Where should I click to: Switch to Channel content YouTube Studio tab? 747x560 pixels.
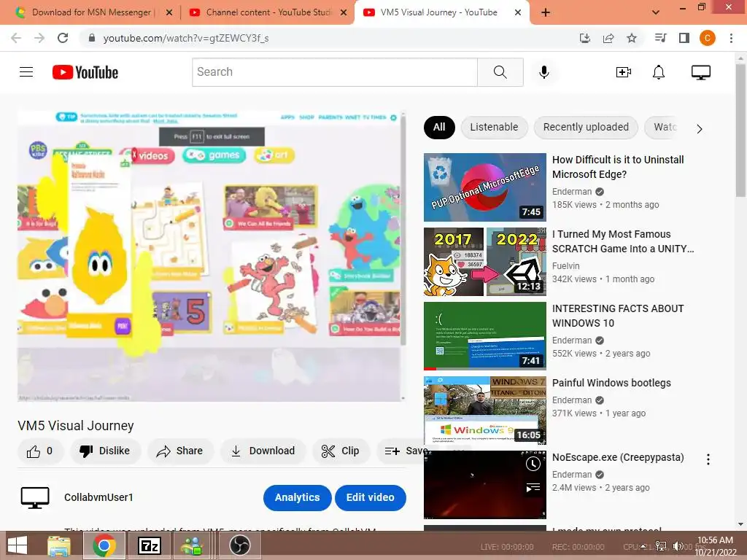[268, 12]
